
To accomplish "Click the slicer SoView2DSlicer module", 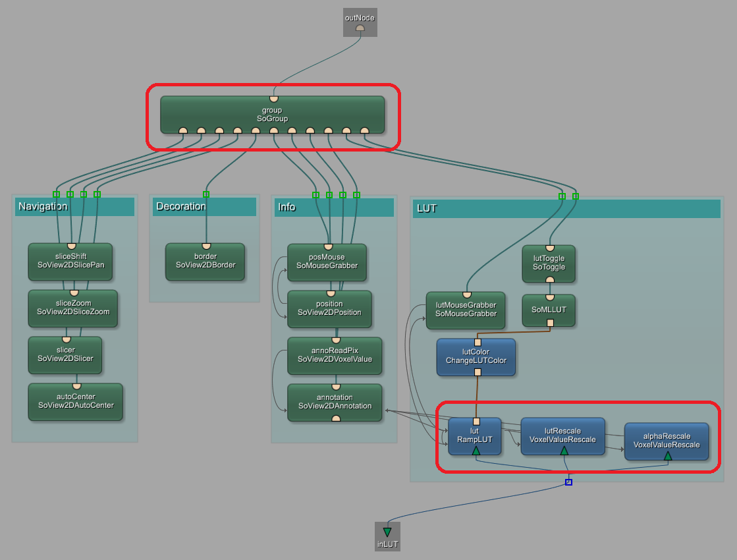I will (65, 354).
